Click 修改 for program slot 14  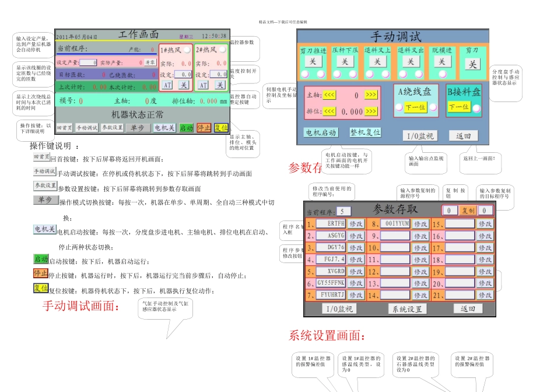420,295
